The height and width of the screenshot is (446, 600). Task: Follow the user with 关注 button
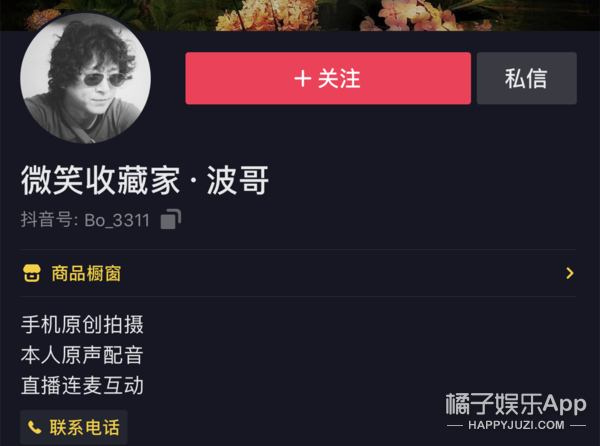[x=328, y=78]
